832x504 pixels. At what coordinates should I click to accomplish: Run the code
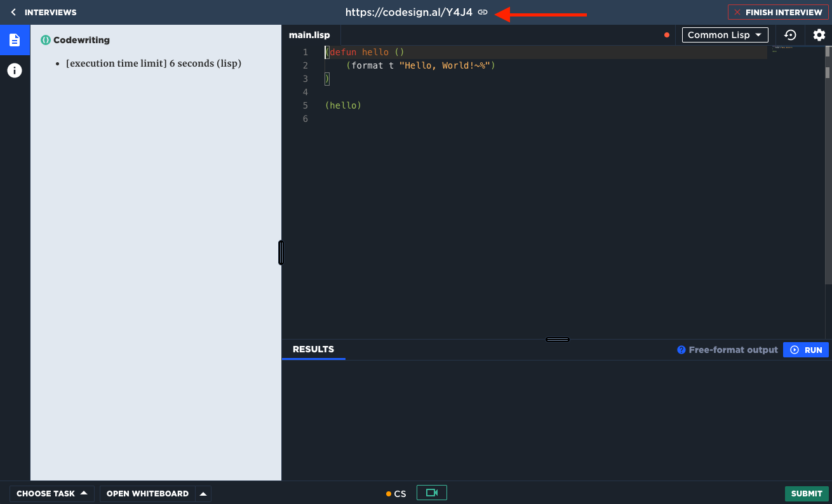pos(805,350)
